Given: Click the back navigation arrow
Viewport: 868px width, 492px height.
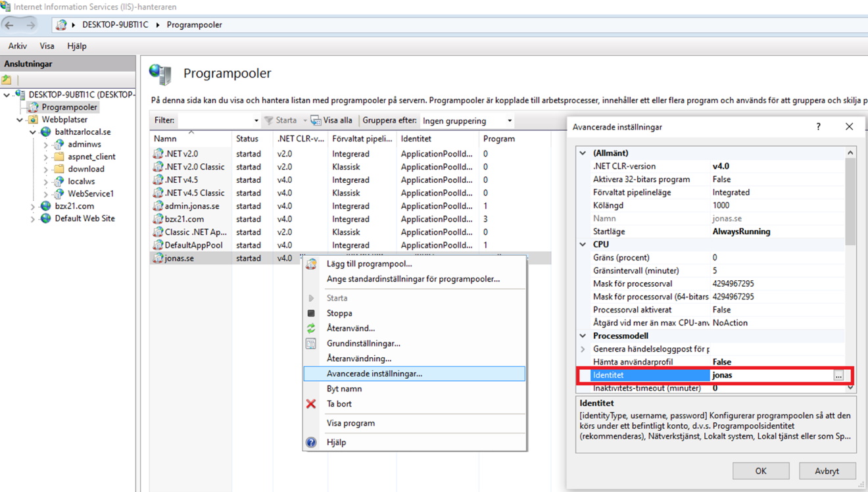Looking at the screenshot, I should 10,25.
